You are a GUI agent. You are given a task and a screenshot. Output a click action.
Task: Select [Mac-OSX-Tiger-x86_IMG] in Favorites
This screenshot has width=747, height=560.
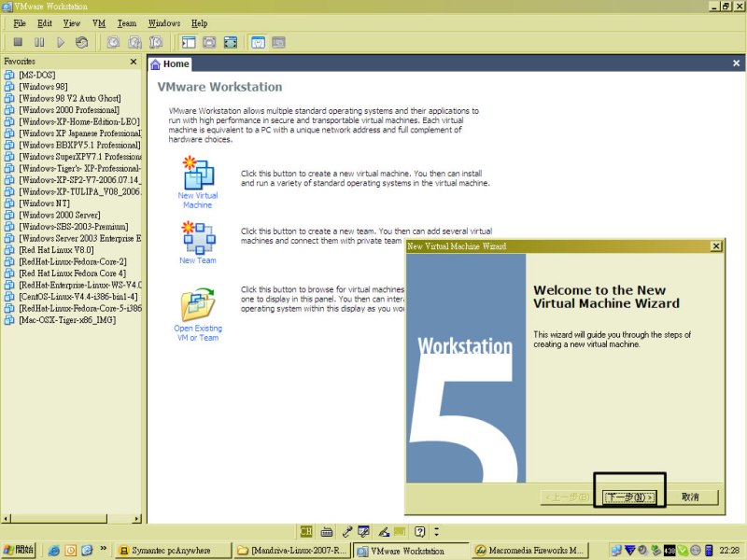(67, 320)
